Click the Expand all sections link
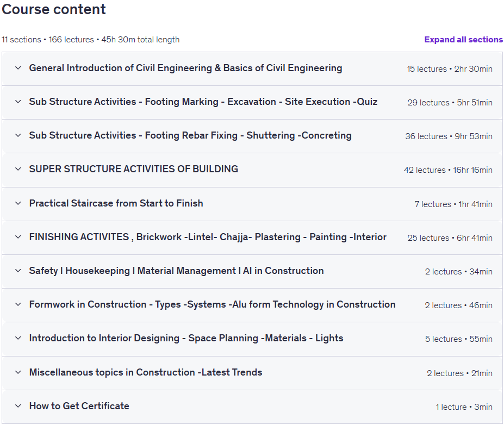The width and height of the screenshot is (504, 425). pyautogui.click(x=463, y=40)
